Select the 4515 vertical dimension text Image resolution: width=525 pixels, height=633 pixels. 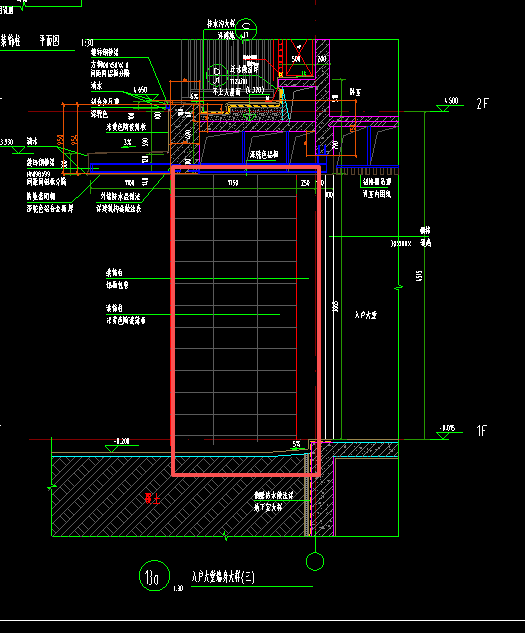click(x=419, y=276)
